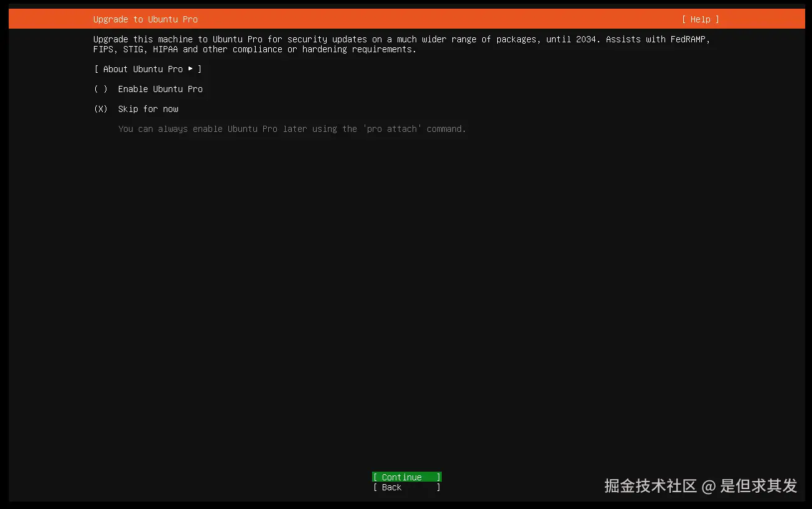Open the About Ubuntu Pro details panel
812x509 pixels.
point(147,69)
